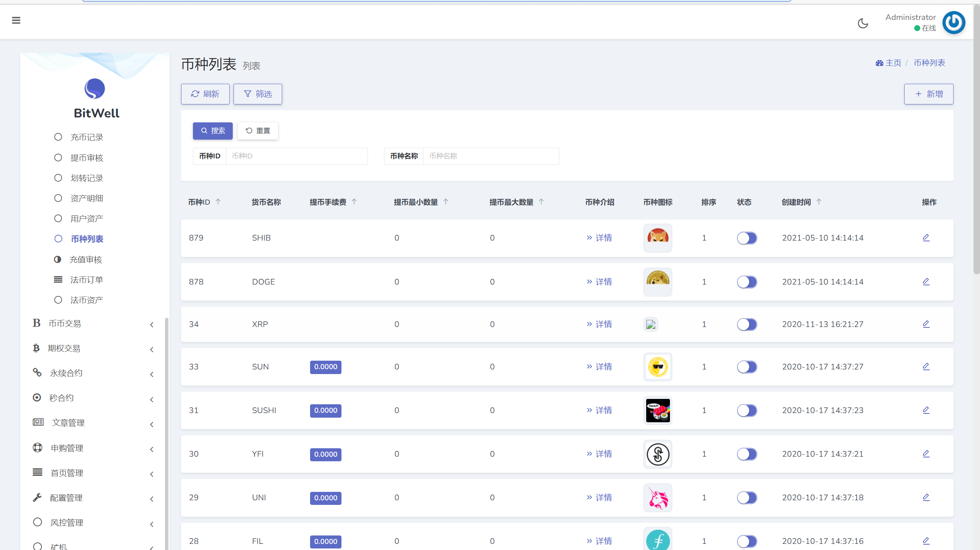
Task: Sort by 创建时间 column arrow
Action: click(819, 202)
